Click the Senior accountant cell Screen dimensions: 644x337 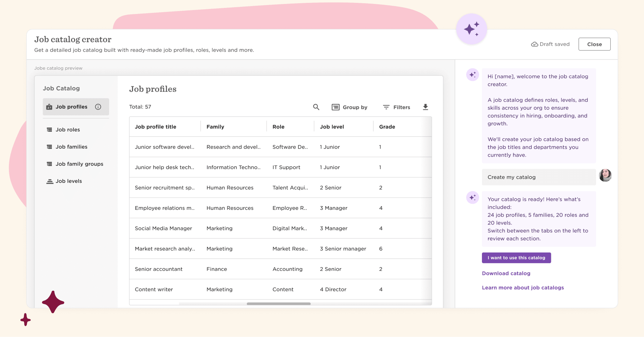[x=158, y=269]
